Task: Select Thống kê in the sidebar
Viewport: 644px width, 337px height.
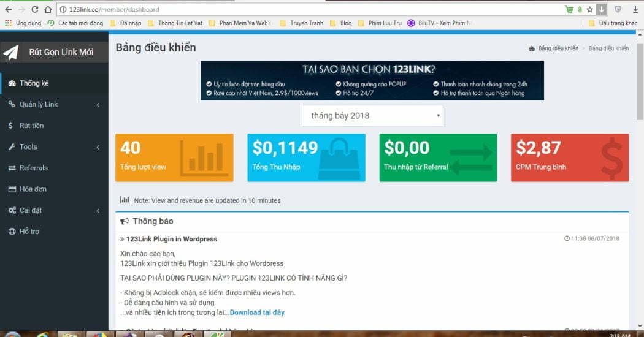Action: (54, 83)
